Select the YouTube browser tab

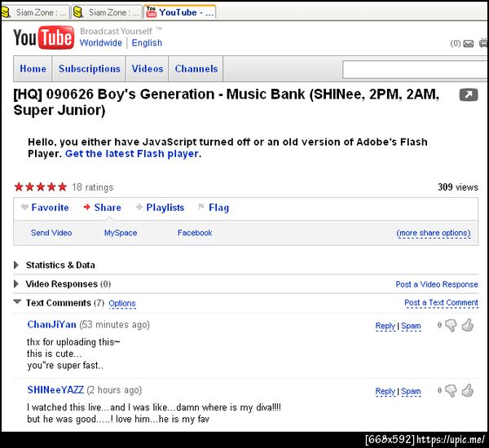pos(180,12)
